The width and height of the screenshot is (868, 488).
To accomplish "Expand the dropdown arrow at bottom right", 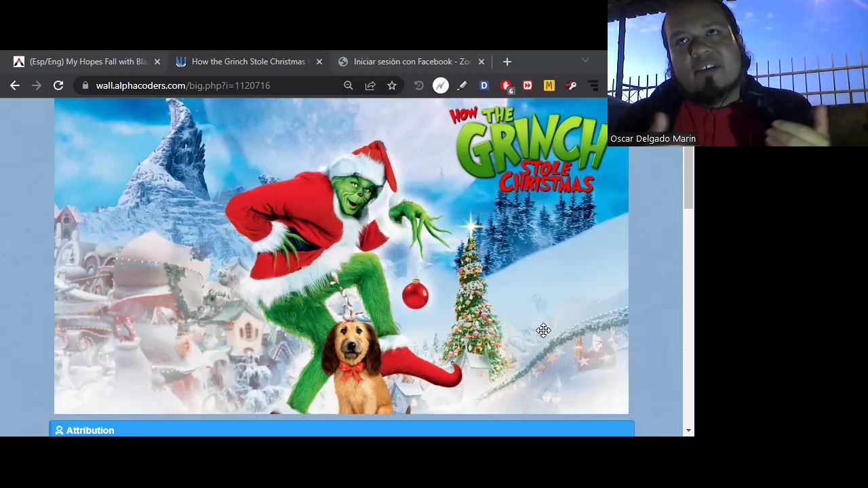I will point(688,430).
